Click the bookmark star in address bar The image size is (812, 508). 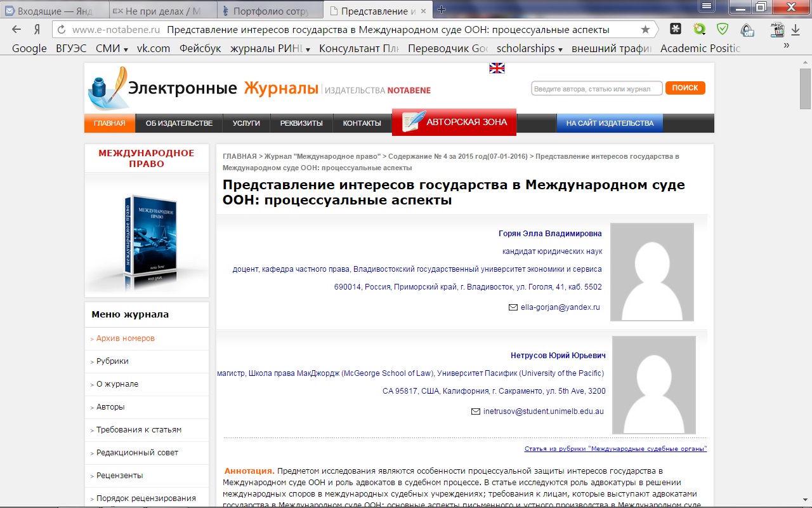click(x=645, y=30)
